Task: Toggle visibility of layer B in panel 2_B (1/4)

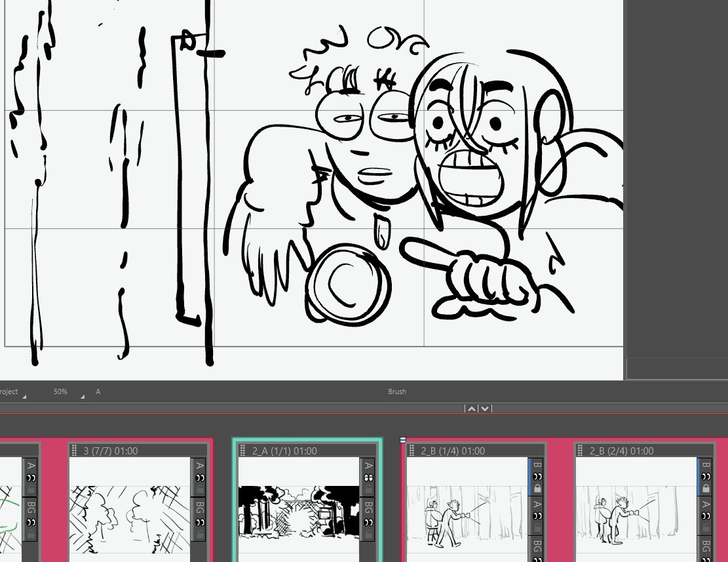Action: coord(537,477)
